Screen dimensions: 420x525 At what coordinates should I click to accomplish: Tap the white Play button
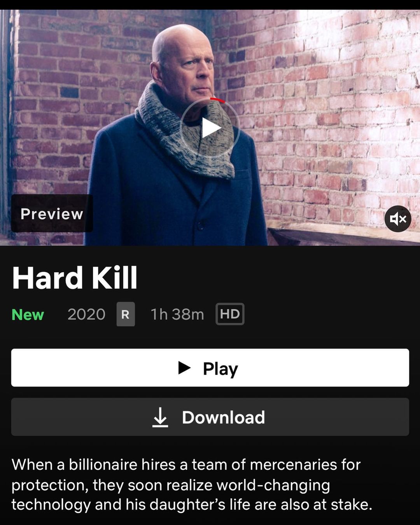click(x=210, y=367)
